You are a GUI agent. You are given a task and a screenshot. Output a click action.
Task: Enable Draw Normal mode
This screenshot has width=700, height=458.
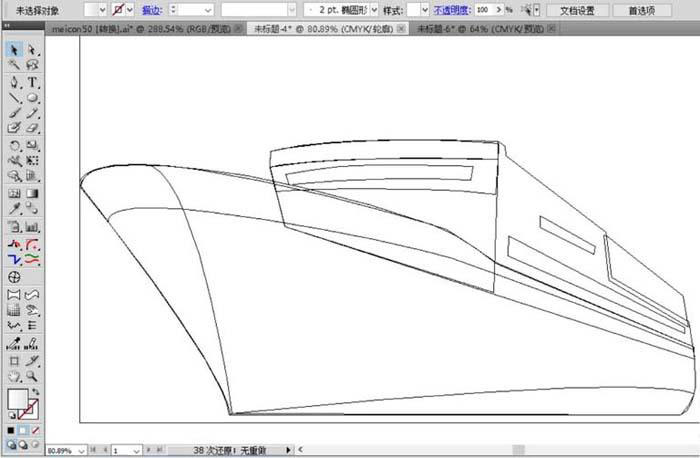pyautogui.click(x=11, y=445)
